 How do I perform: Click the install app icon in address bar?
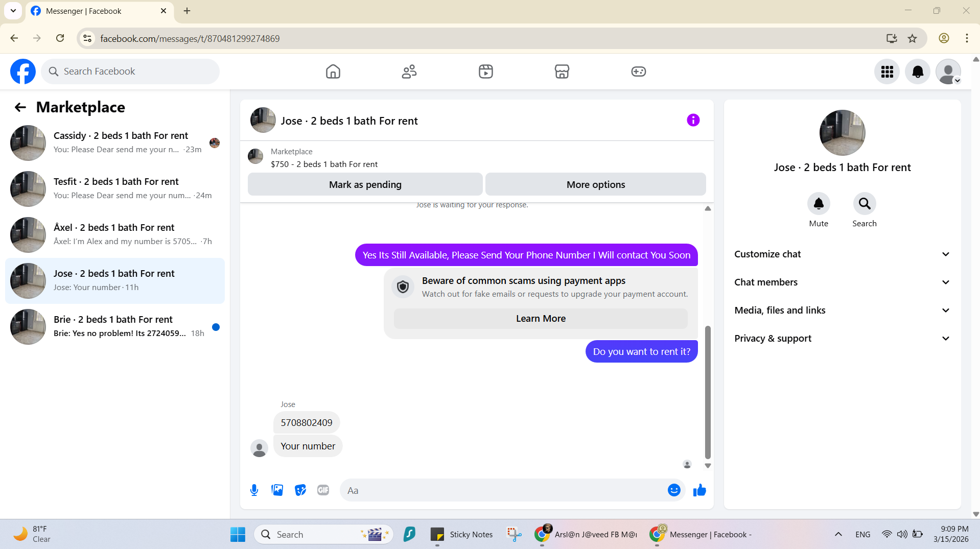tap(892, 38)
